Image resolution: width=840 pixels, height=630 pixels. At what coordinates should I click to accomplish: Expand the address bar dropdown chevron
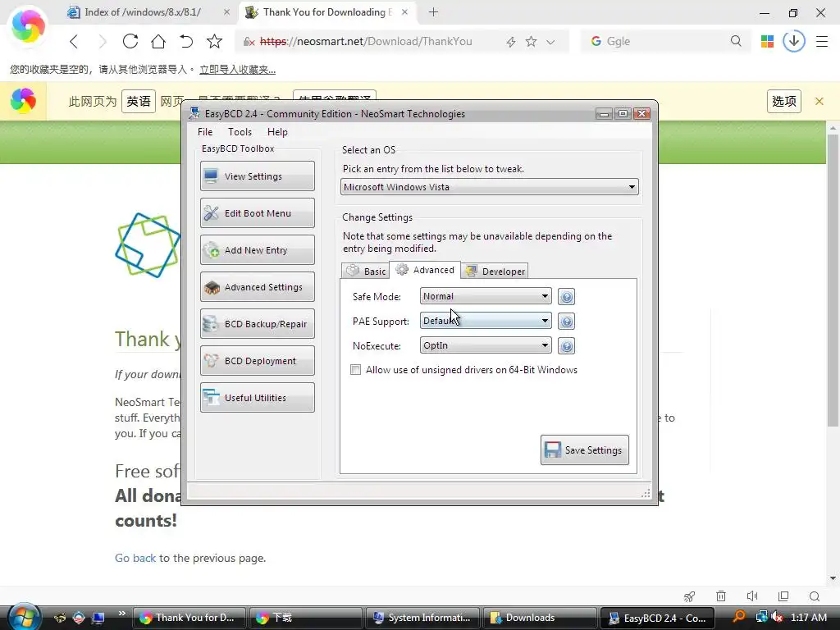click(550, 42)
